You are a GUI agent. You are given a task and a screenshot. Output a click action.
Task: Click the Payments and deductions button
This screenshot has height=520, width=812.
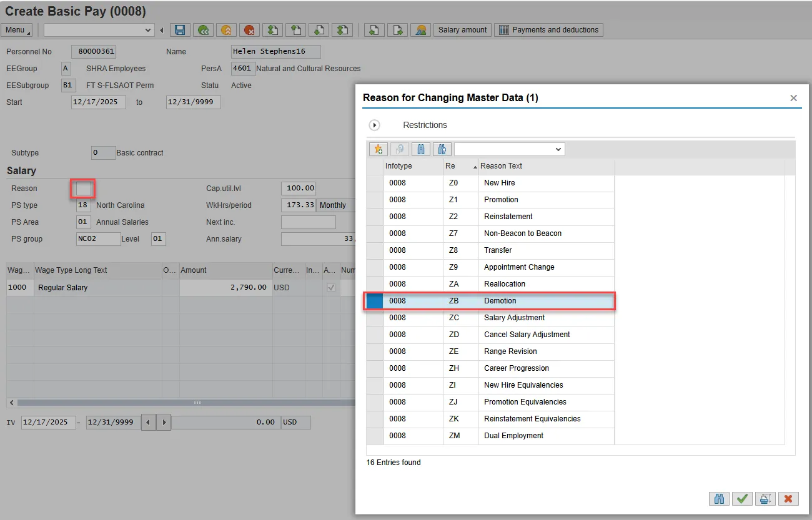point(548,30)
